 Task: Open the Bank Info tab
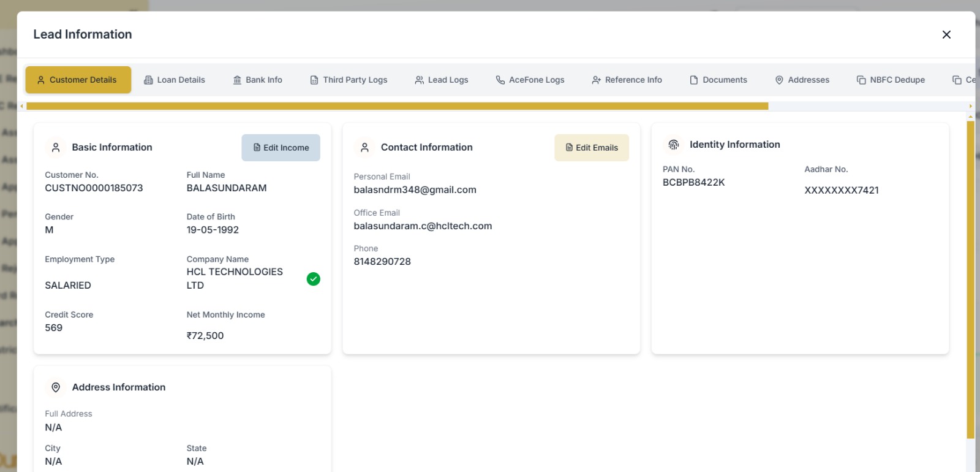(258, 80)
